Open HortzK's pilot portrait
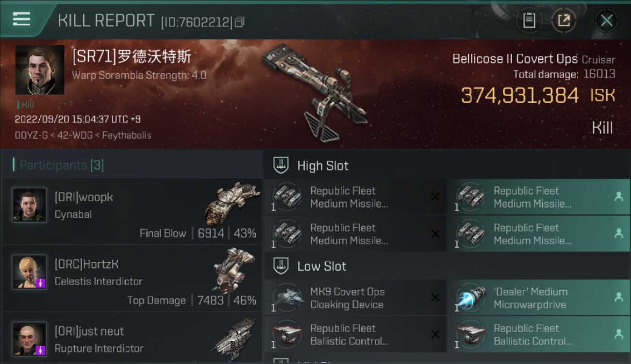The width and height of the screenshot is (631, 364). click(30, 272)
